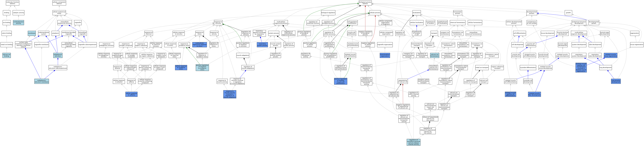Click the 'organelle subcompartment' node
Screen dimensions: 644x146
(88, 45)
